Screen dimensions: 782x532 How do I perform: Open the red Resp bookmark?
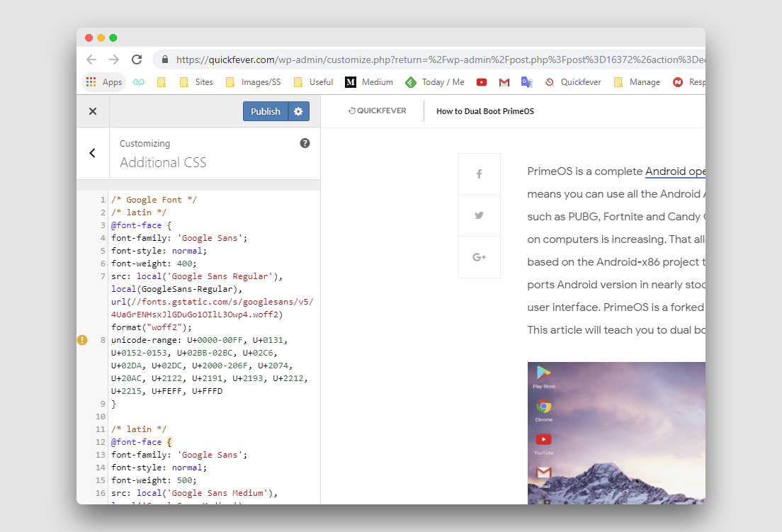click(688, 82)
